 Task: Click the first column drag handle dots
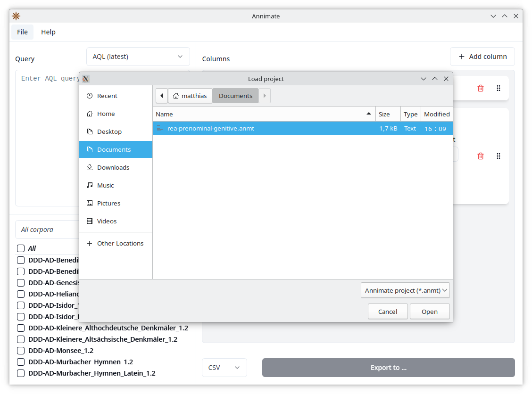[x=499, y=88]
